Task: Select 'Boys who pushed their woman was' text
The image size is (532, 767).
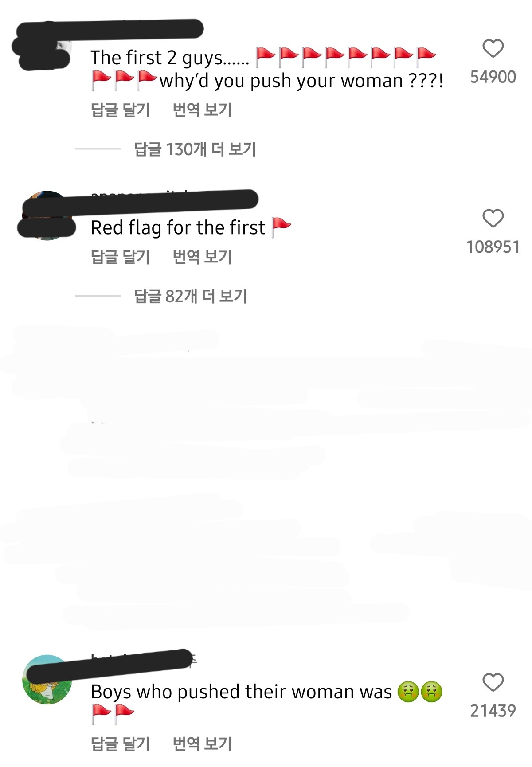Action: (241, 692)
